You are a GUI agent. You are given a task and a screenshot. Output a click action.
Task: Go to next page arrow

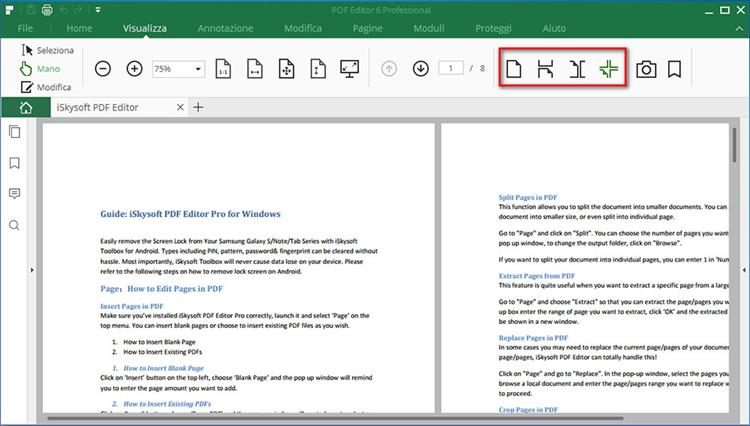pos(421,69)
